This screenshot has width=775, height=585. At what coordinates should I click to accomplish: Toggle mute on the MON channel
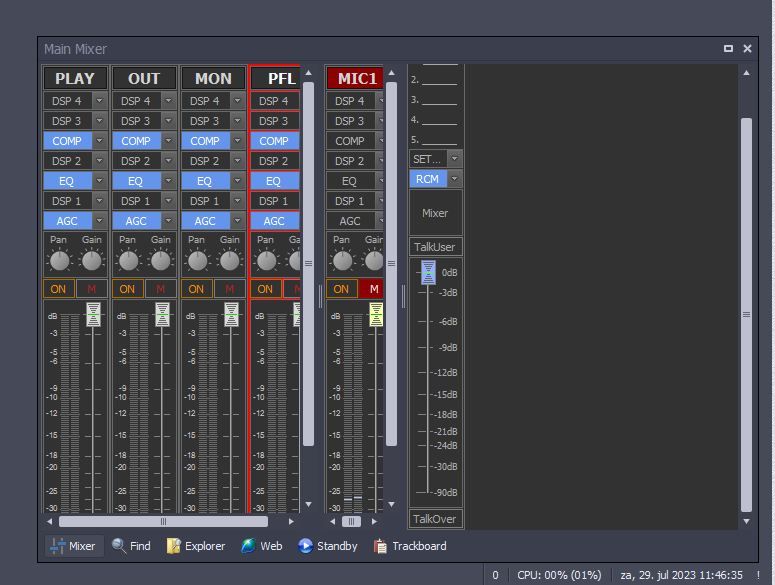click(x=229, y=289)
